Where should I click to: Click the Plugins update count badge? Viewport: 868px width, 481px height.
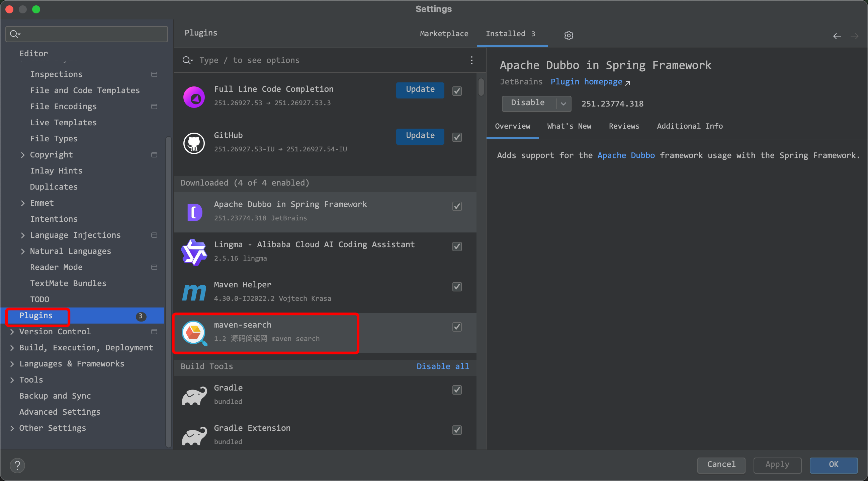click(141, 316)
